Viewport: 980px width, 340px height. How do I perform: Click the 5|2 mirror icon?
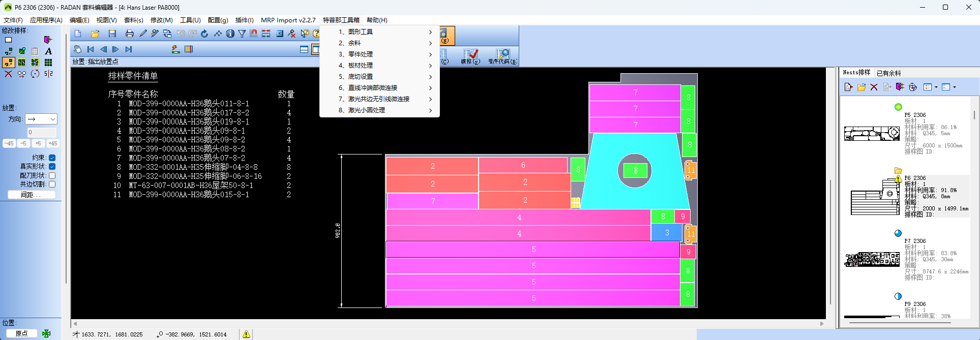[x=48, y=74]
